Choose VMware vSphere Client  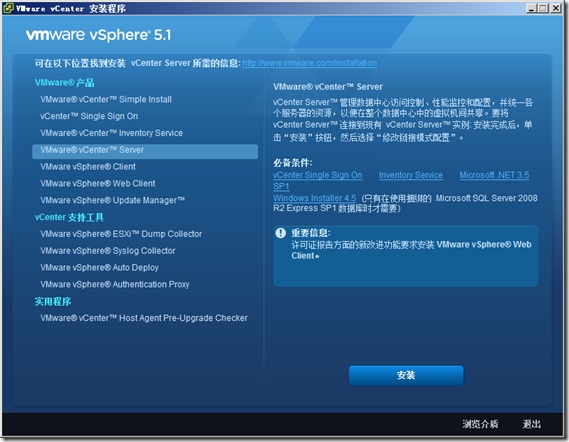tap(88, 167)
